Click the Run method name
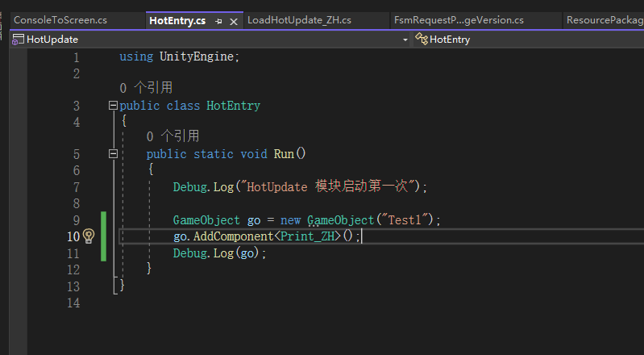The image size is (644, 355). tap(284, 154)
